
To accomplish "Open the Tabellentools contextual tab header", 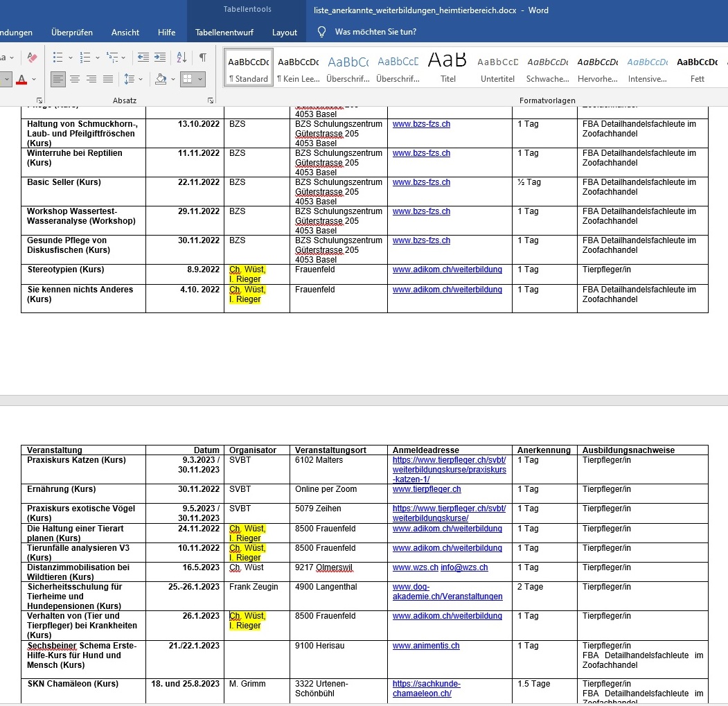I will click(x=247, y=9).
